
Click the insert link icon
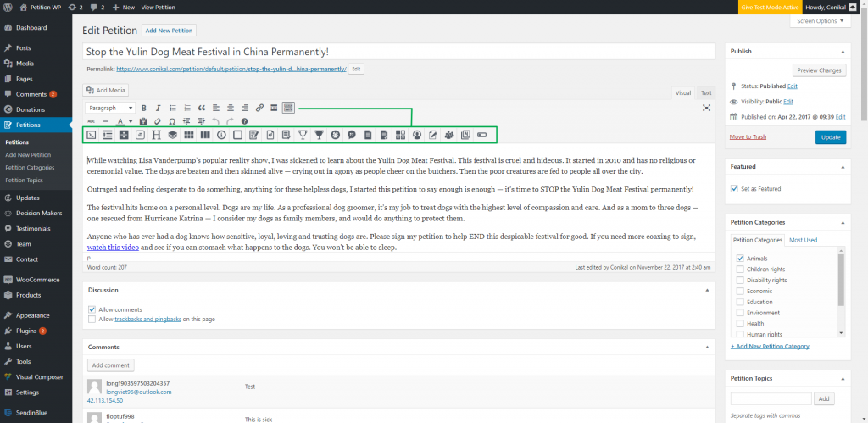[x=259, y=108]
